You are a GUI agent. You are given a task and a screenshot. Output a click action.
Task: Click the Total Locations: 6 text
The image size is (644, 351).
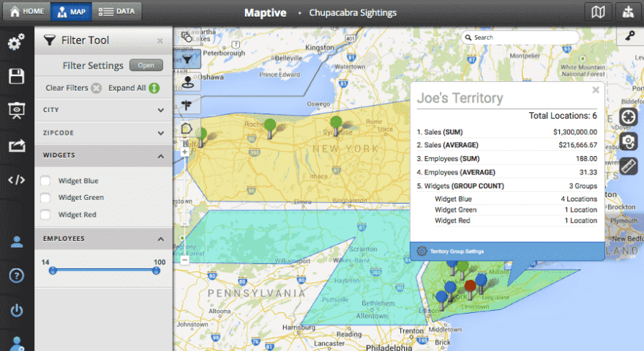click(x=563, y=116)
